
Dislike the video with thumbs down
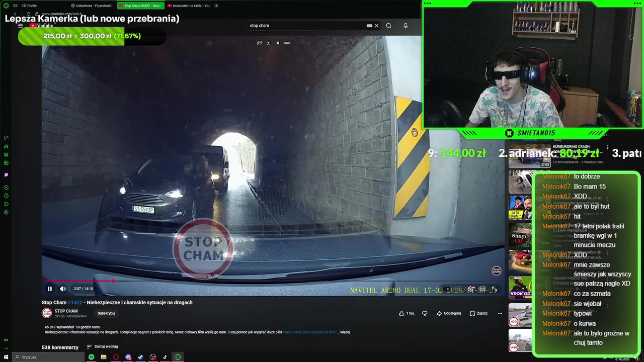(425, 313)
